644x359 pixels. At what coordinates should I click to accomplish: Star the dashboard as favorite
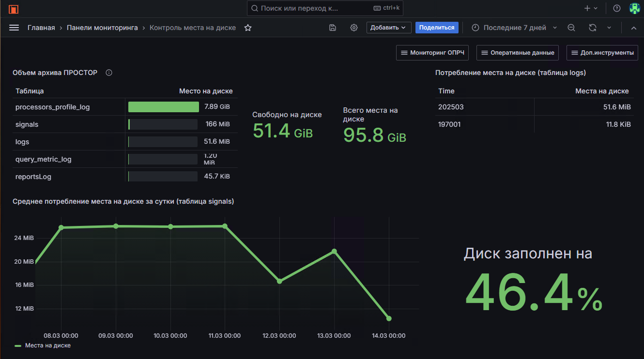tap(248, 28)
